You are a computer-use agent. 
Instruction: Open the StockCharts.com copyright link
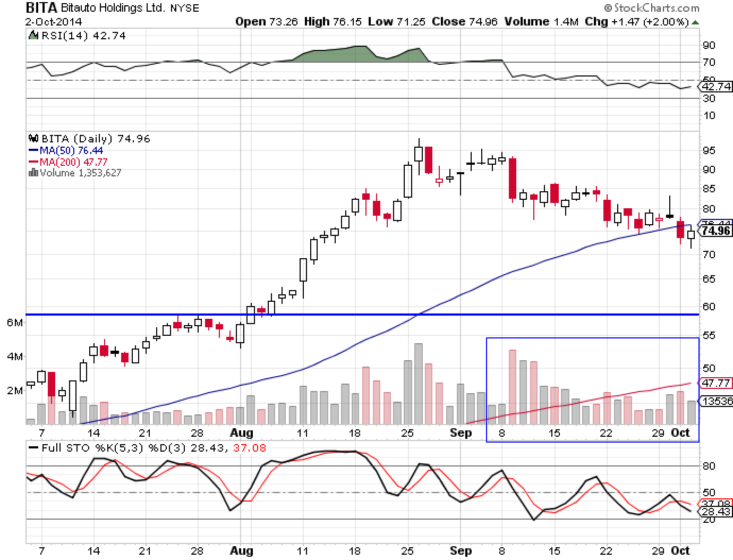(x=652, y=8)
